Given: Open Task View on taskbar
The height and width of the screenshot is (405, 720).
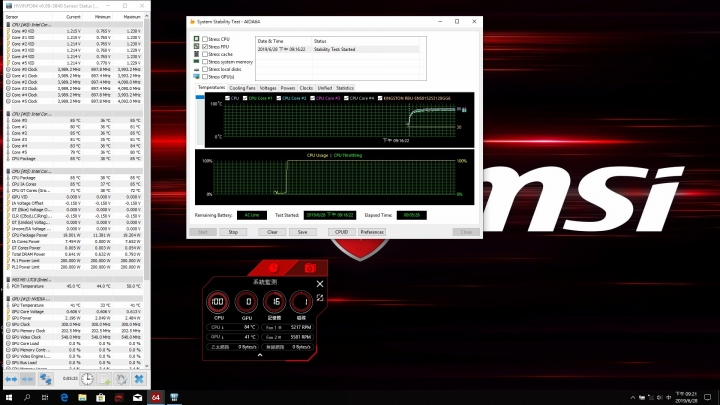Looking at the screenshot, I should pos(45,398).
